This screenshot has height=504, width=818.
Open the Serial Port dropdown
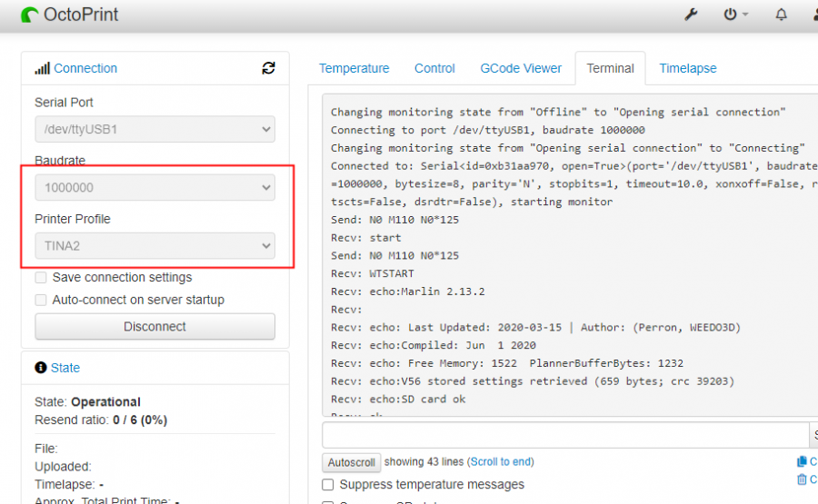[x=155, y=129]
